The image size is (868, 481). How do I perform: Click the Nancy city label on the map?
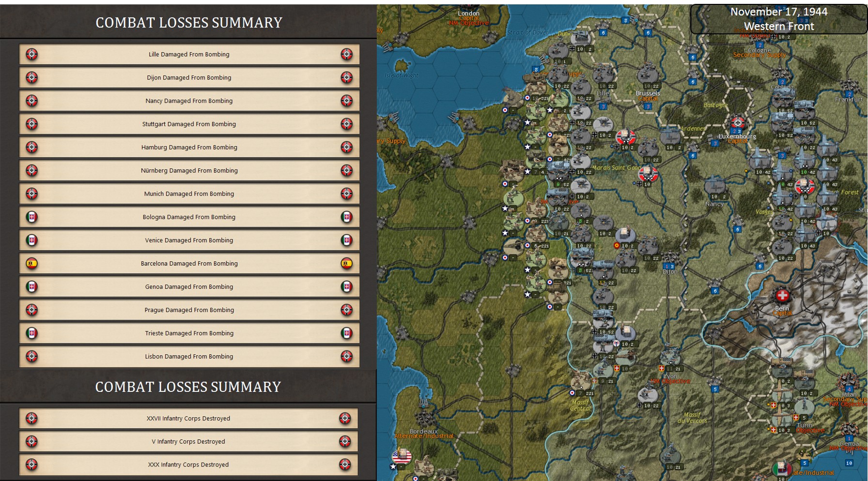coord(714,204)
